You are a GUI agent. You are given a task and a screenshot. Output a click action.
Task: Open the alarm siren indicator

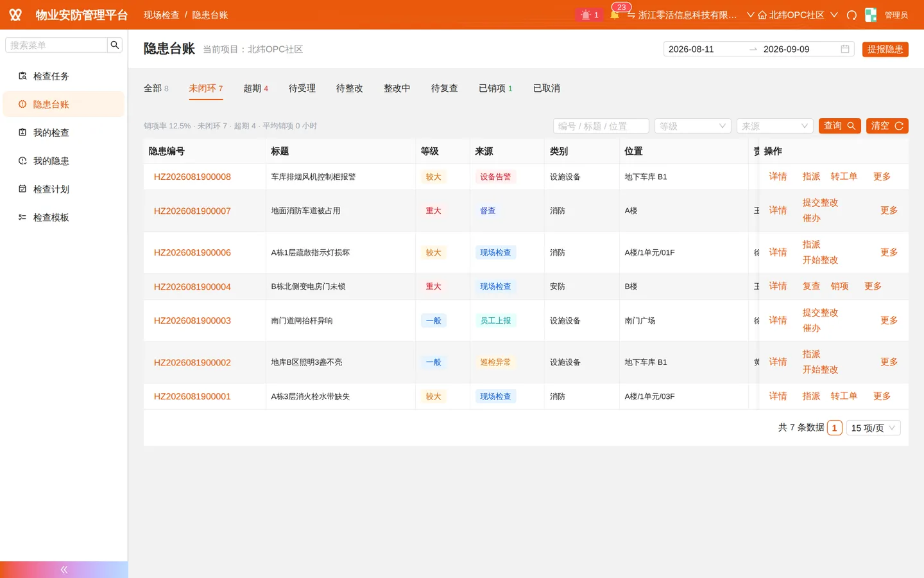589,15
